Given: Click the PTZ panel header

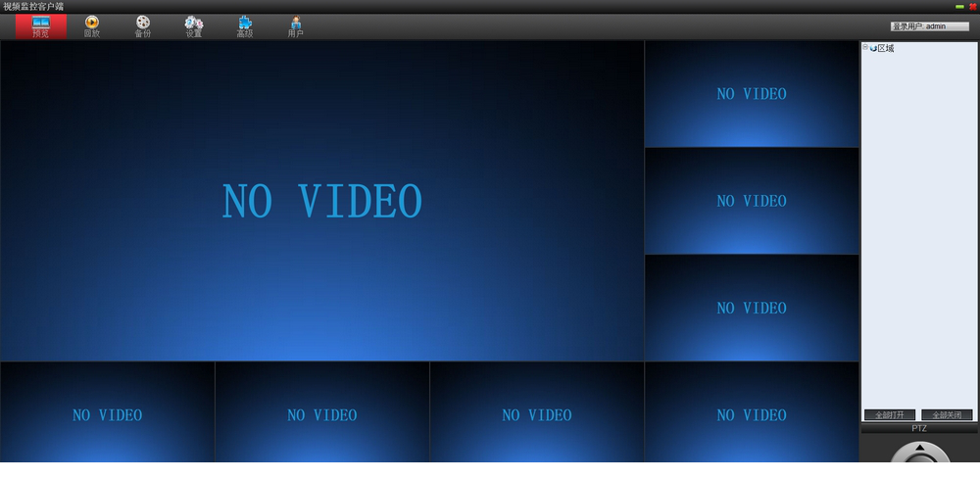Looking at the screenshot, I should coord(918,428).
